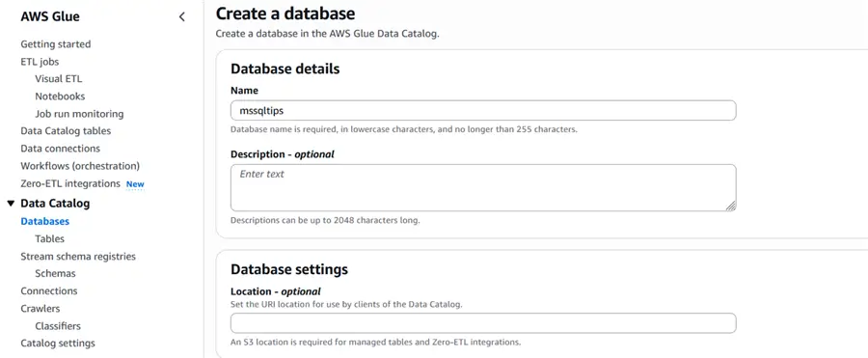
Task: Click the Description text area
Action: point(483,187)
